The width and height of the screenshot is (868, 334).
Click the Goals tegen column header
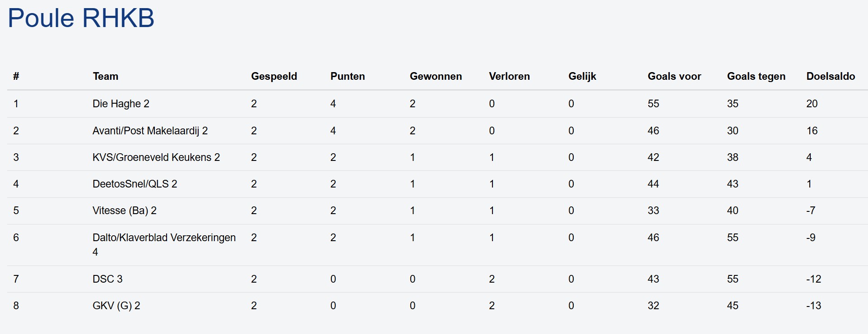pos(756,76)
